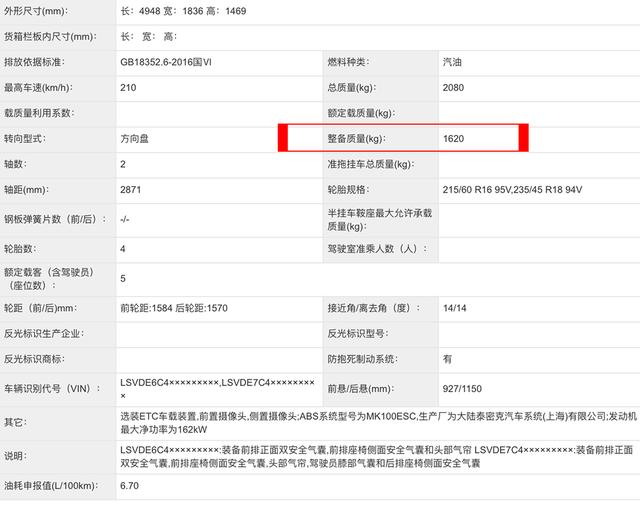Image resolution: width=640 pixels, height=516 pixels.
Task: Select the GB18352.6-2016国VI emission standard text
Action: (166, 62)
